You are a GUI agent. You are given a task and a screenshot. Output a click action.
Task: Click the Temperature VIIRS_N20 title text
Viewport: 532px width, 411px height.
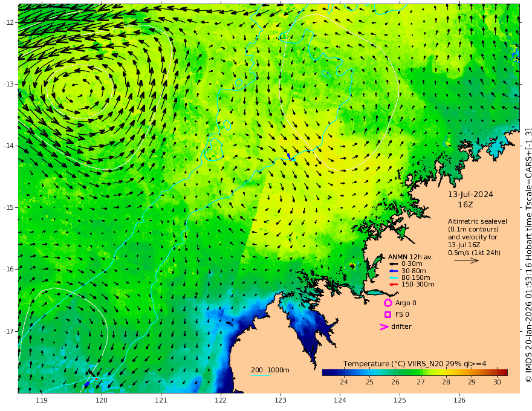415,364
